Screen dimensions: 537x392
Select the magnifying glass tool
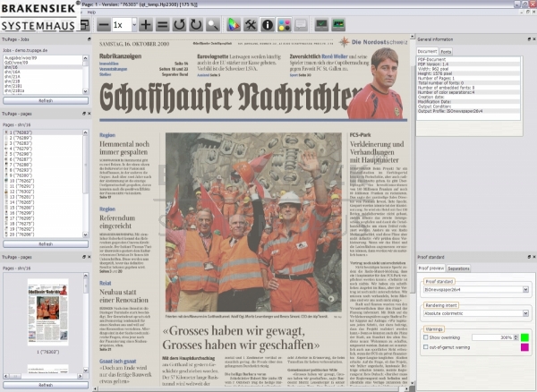pos(213,25)
